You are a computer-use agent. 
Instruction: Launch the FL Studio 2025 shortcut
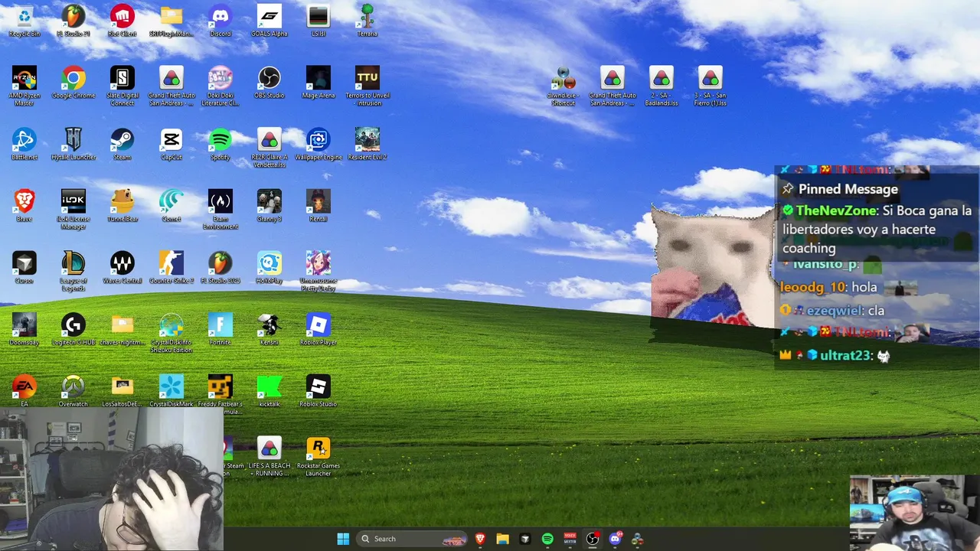[220, 269]
